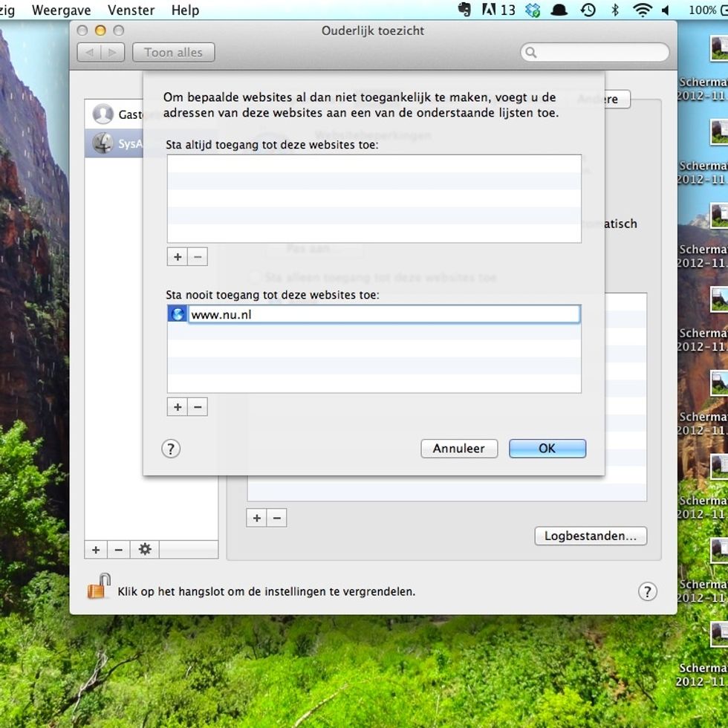728x728 pixels.
Task: Open the Wi-Fi menu bar icon
Action: pos(642,10)
